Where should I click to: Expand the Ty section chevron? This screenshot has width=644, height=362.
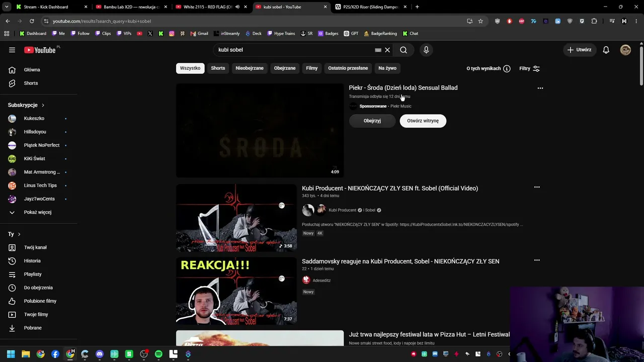pyautogui.click(x=19, y=234)
